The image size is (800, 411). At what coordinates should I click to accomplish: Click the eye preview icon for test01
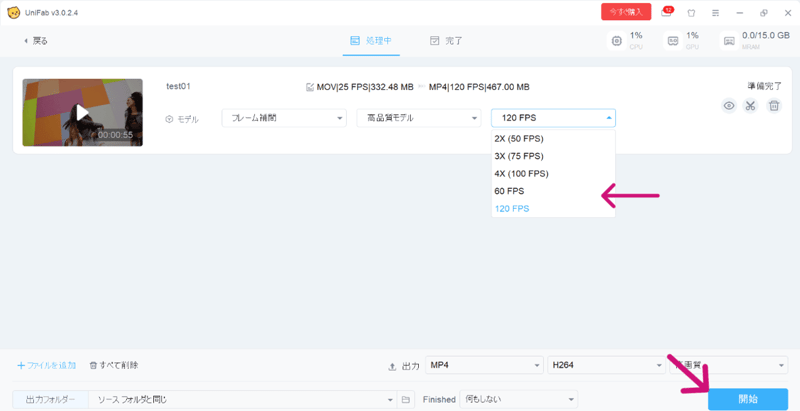pyautogui.click(x=729, y=106)
